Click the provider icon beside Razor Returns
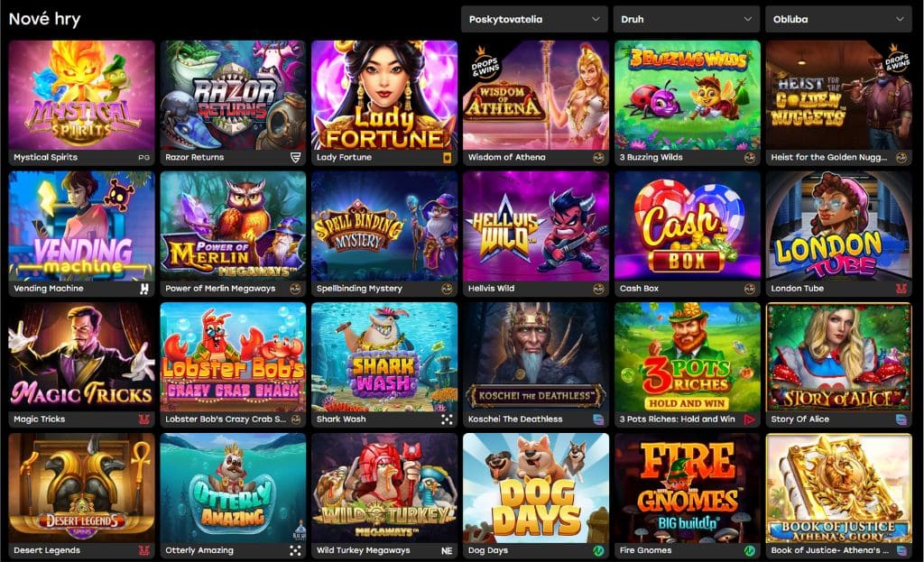 295,157
